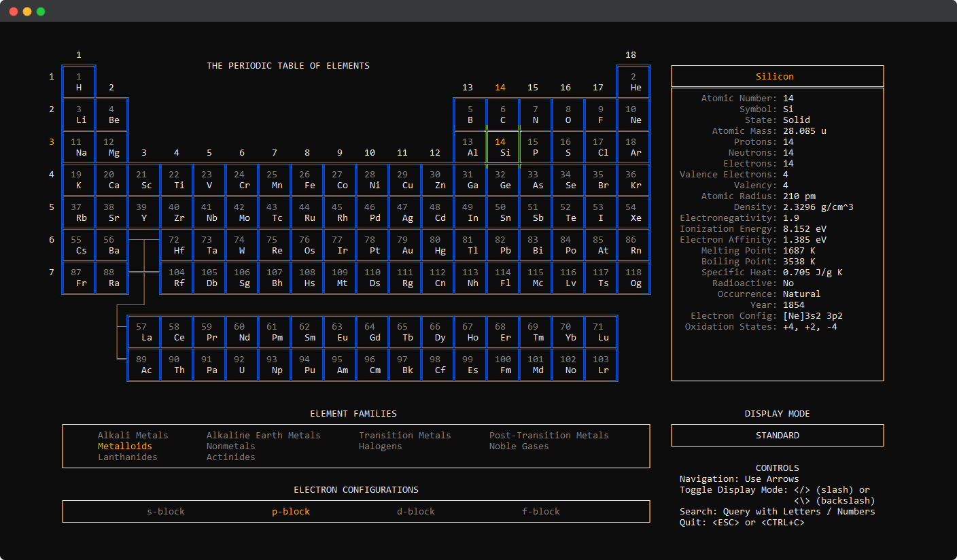Select the Actinides family label
Viewport: 957px width, 560px height.
point(231,457)
